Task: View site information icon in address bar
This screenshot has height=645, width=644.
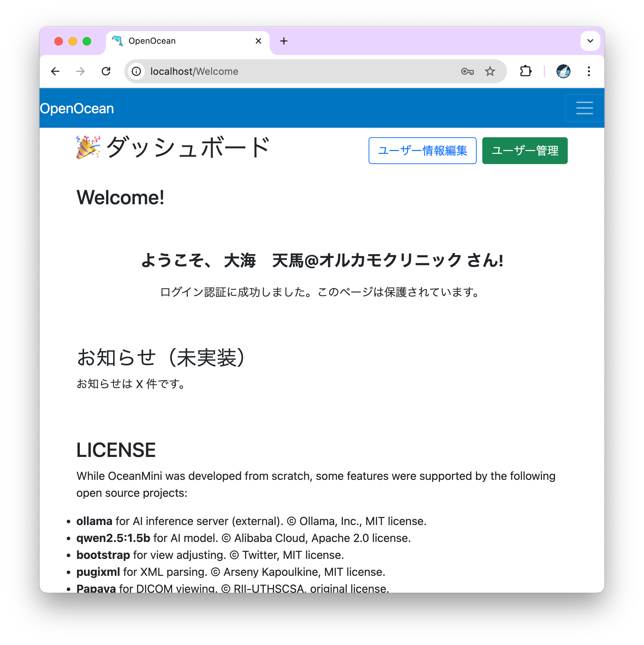Action: click(x=136, y=72)
